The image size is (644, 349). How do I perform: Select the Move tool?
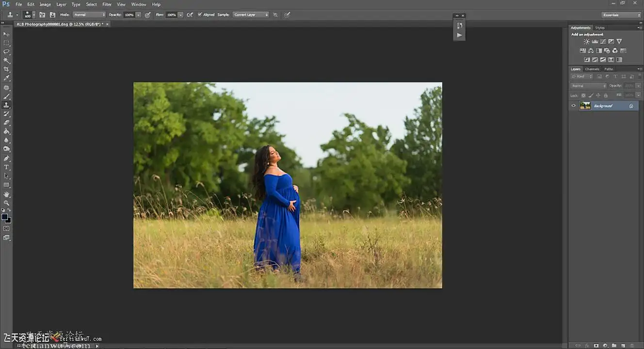click(6, 34)
